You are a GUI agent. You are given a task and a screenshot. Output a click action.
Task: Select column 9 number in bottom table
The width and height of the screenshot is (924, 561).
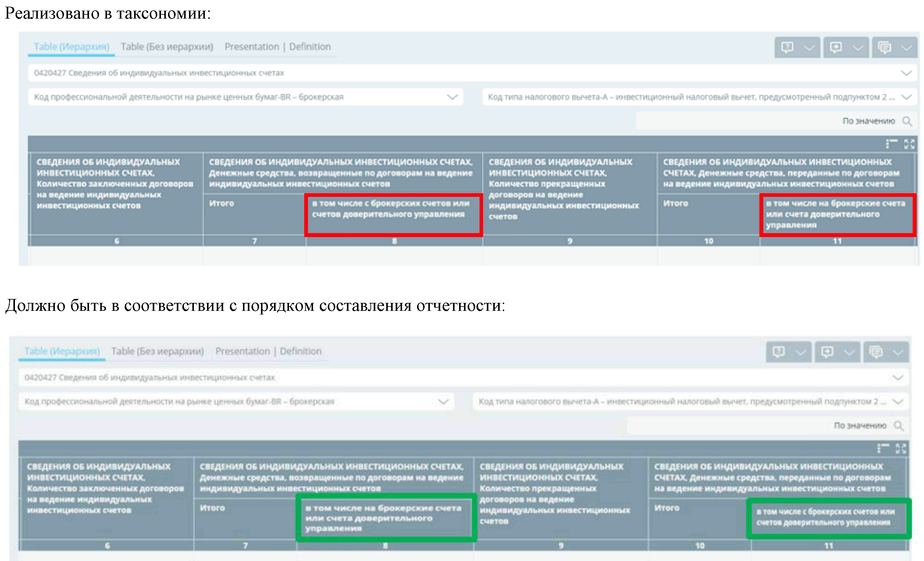(x=561, y=546)
